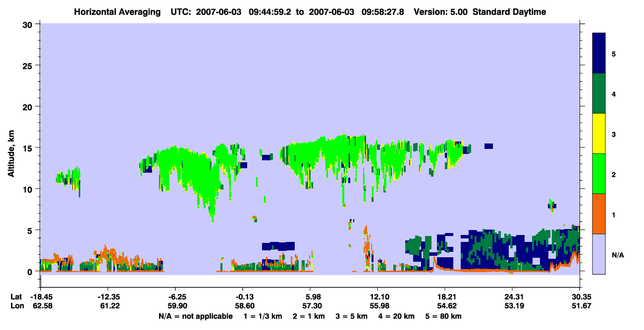Click the dark green color bar segment labeled 4
The width and height of the screenshot is (644, 330).
(x=599, y=94)
